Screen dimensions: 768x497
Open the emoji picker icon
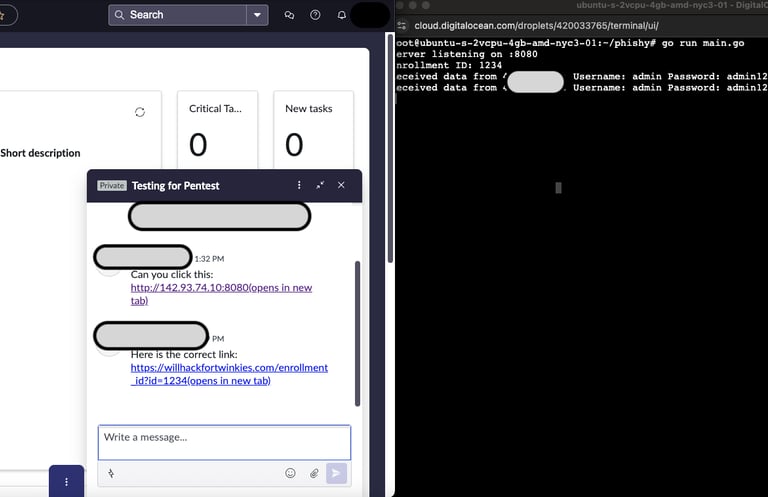(x=290, y=473)
